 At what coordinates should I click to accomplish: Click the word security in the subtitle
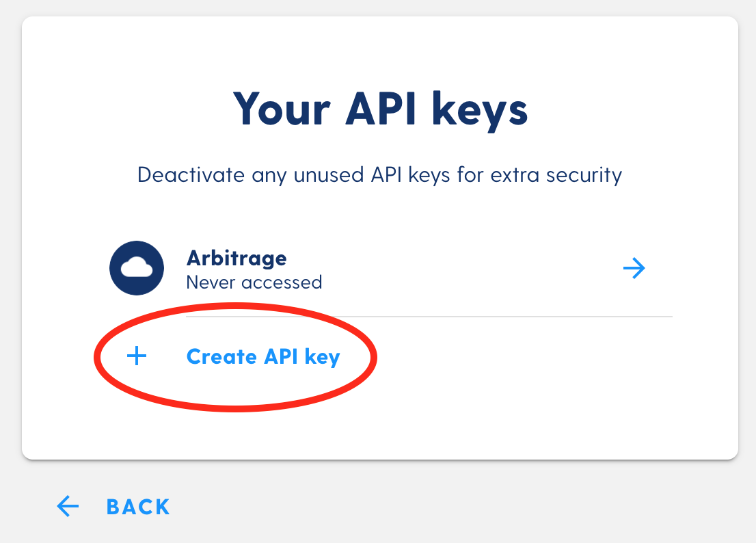584,176
